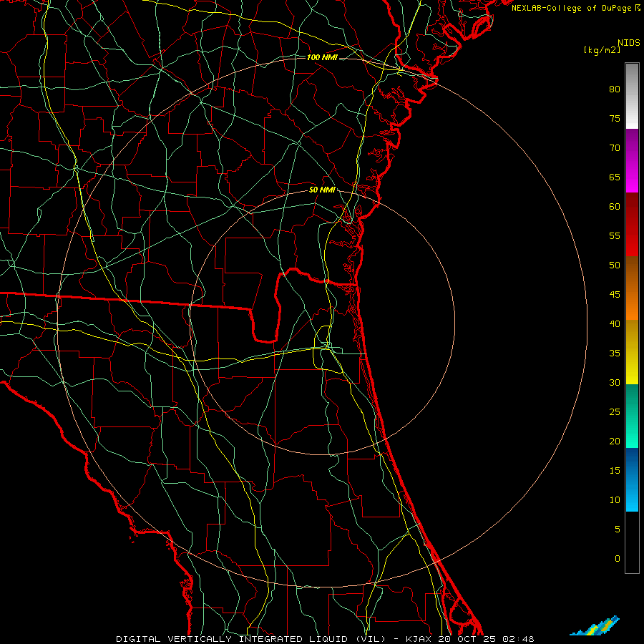
Task: Click the scale value "0"
Action: click(618, 559)
